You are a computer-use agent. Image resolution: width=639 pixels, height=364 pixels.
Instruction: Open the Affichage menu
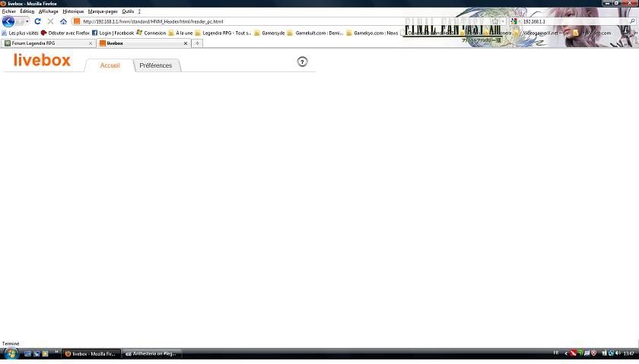point(49,11)
